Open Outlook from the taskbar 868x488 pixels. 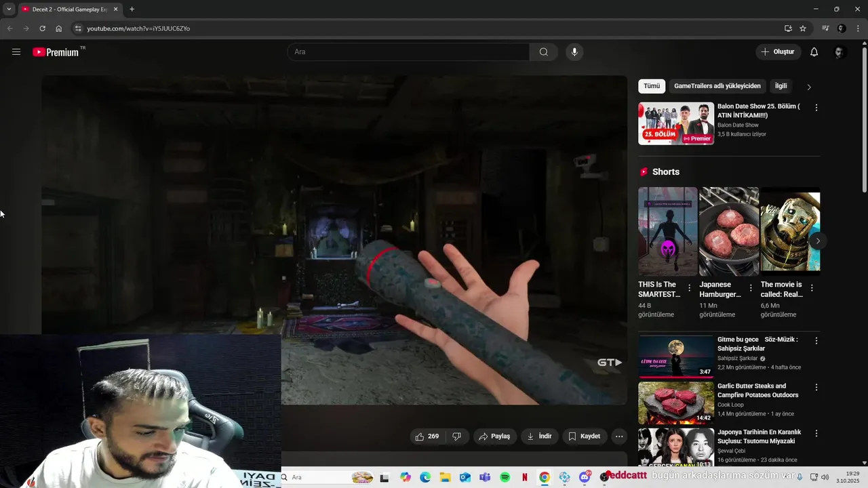pyautogui.click(x=465, y=477)
